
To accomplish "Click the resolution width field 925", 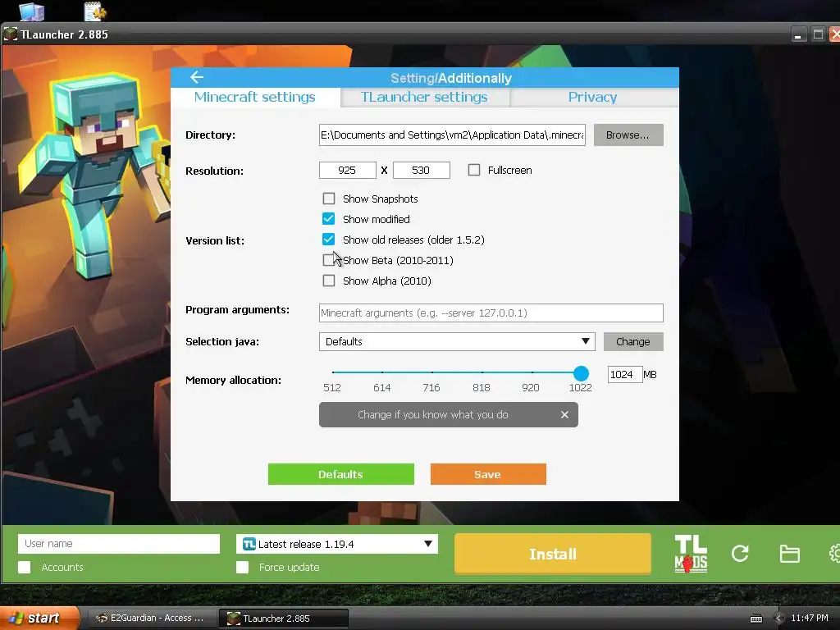I will click(347, 171).
